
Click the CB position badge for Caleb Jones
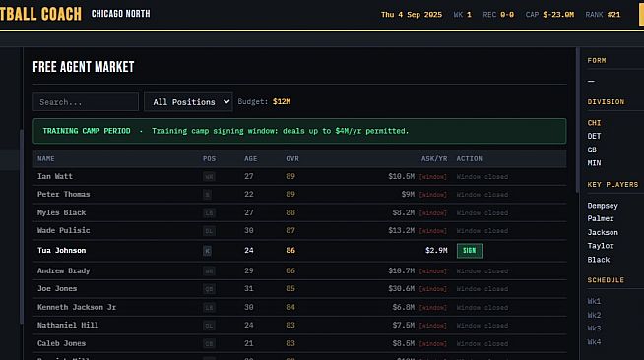pos(209,343)
